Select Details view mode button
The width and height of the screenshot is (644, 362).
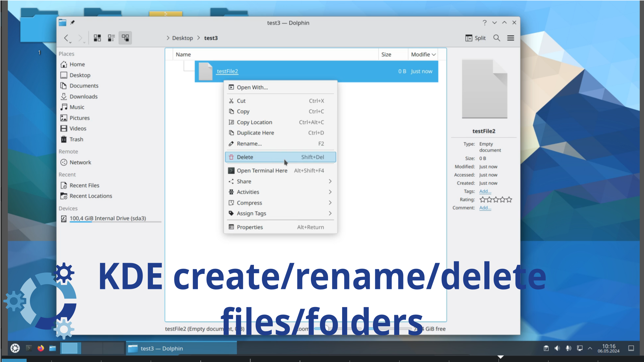tap(125, 38)
